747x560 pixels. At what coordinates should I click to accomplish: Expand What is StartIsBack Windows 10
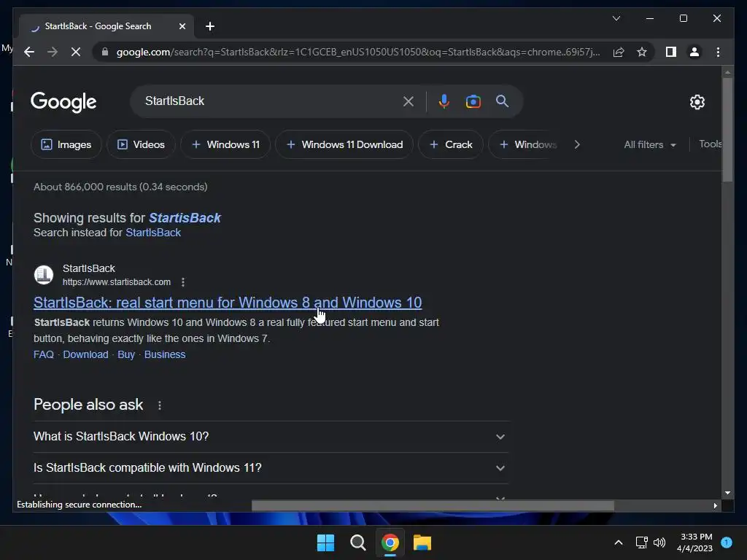point(271,436)
